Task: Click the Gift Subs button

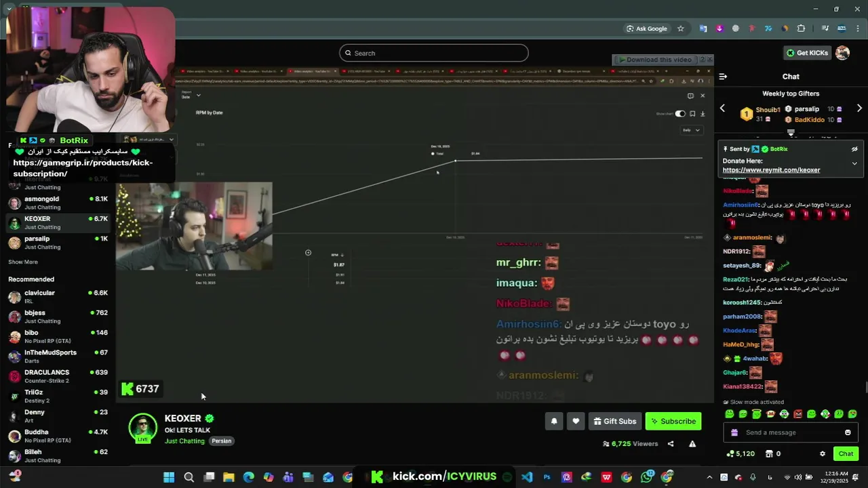Action: pos(615,421)
